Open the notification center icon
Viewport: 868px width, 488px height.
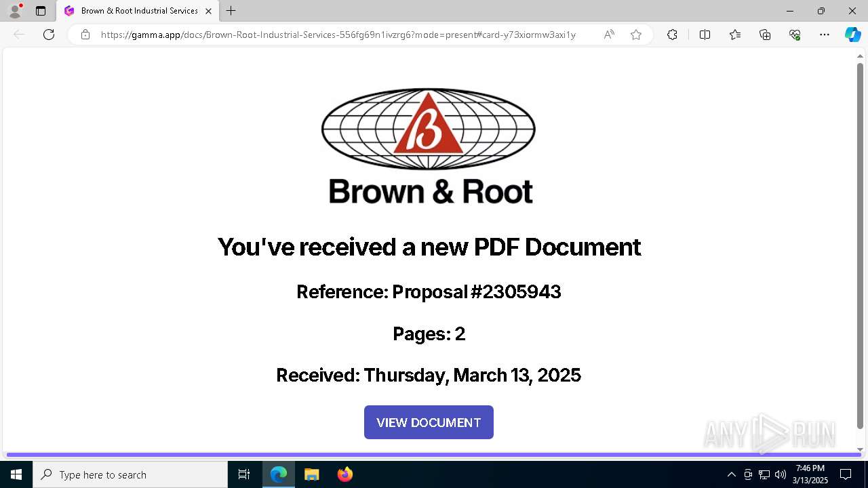pyautogui.click(x=846, y=474)
